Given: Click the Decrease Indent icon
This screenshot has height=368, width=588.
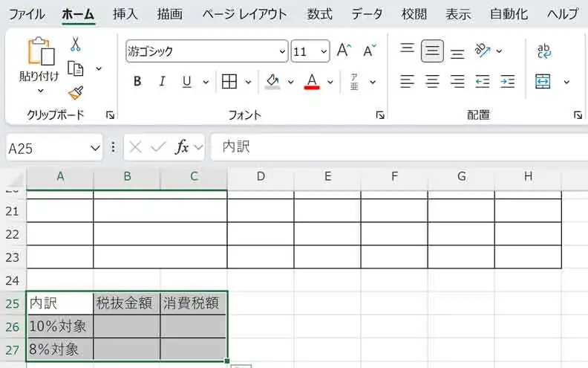Looking at the screenshot, I should [x=483, y=82].
